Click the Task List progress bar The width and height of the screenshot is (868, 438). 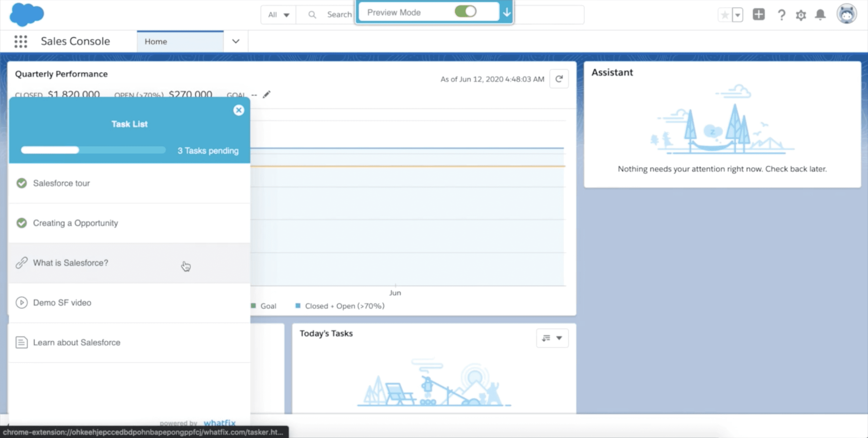pyautogui.click(x=93, y=150)
